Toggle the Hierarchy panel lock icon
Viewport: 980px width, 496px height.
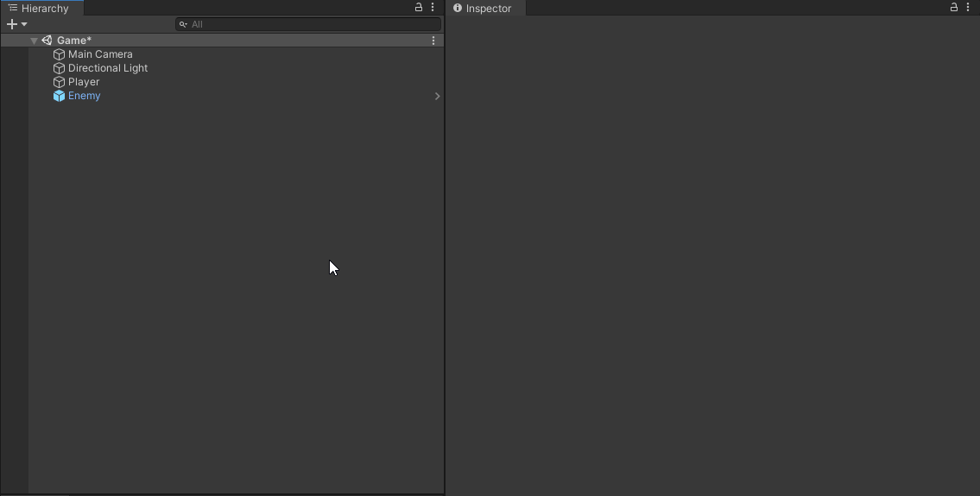tap(419, 8)
